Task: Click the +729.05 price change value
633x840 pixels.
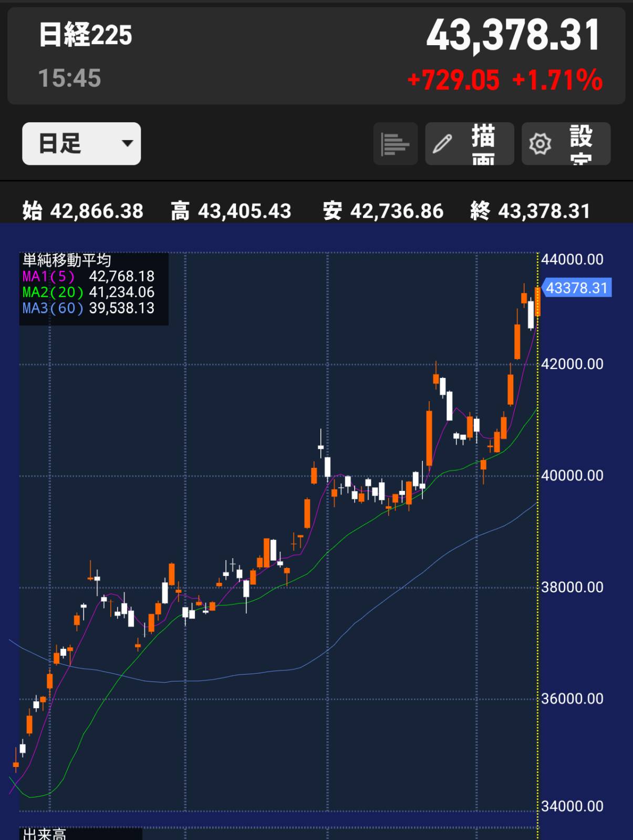Action: [x=453, y=80]
